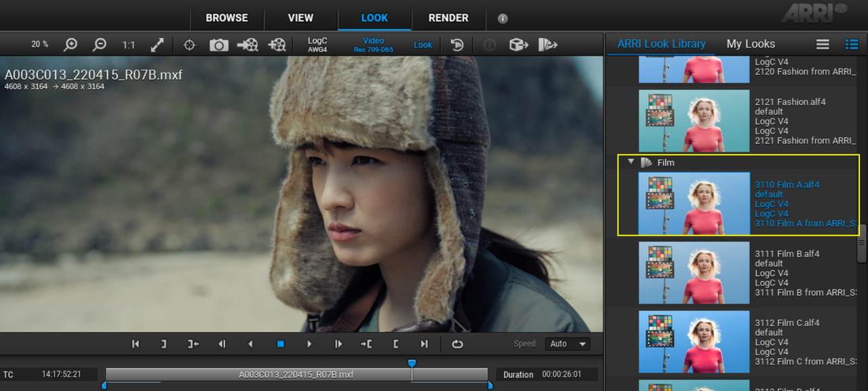Open the Speed Auto dropdown
The height and width of the screenshot is (391, 868).
[x=568, y=344]
